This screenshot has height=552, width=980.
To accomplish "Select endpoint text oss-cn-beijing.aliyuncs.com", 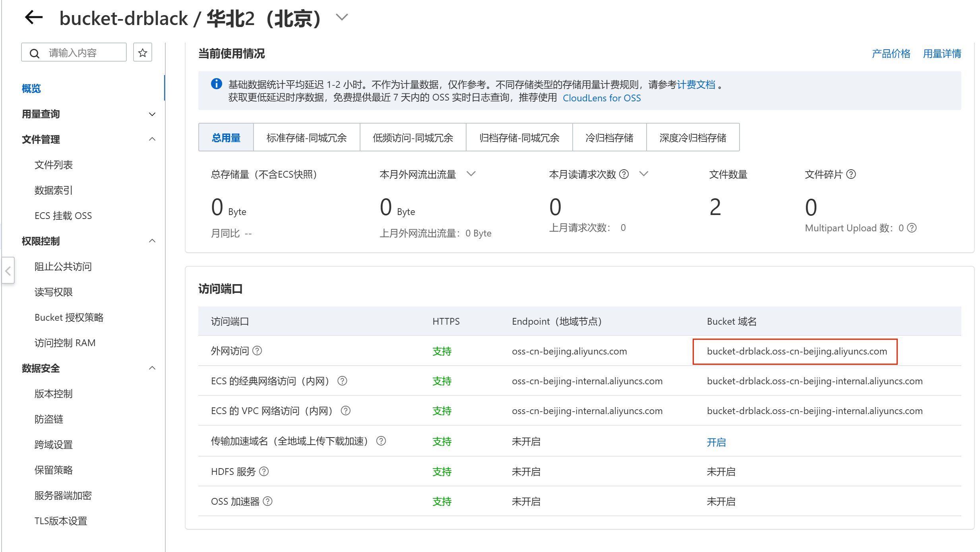I will pos(569,351).
